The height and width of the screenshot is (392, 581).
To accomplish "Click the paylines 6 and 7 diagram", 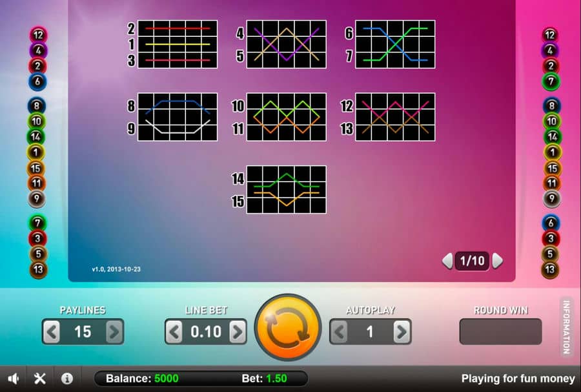I will pos(395,44).
